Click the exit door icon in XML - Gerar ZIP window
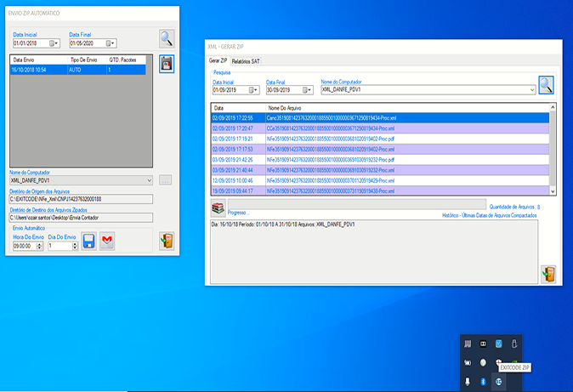Viewport: 573px width, 392px height. click(548, 274)
